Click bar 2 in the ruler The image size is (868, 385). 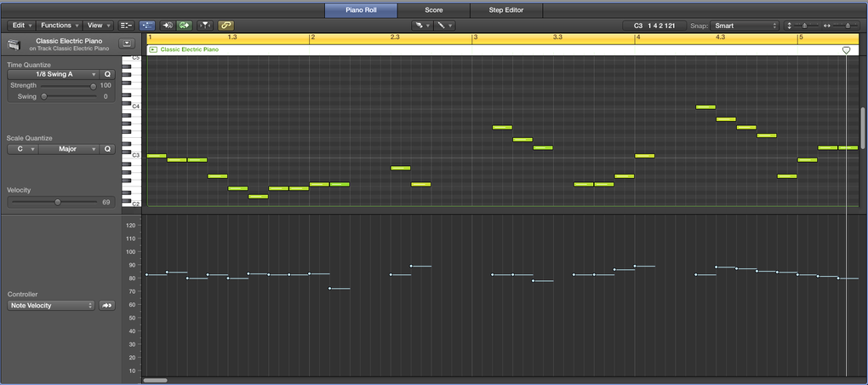pos(313,37)
